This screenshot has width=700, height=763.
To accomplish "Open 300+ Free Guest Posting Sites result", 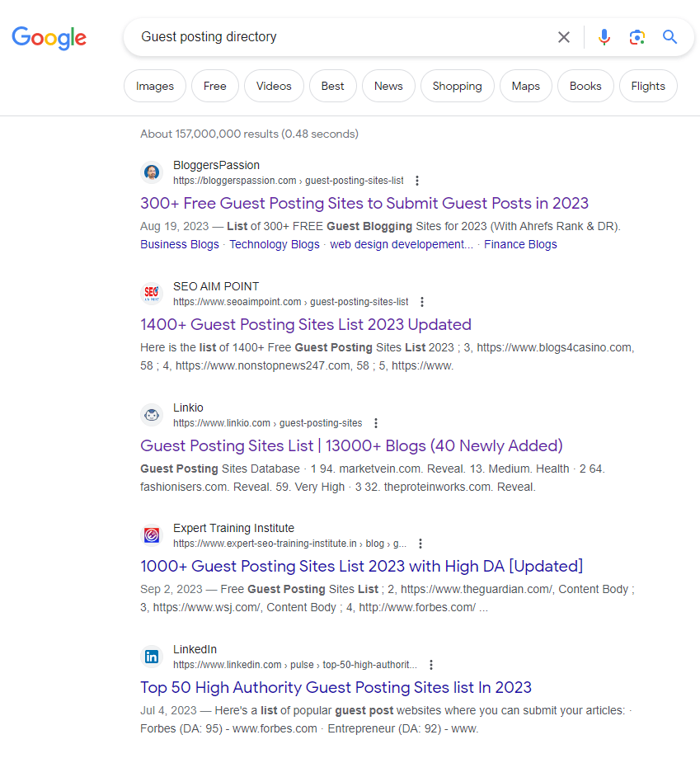I will [x=364, y=203].
